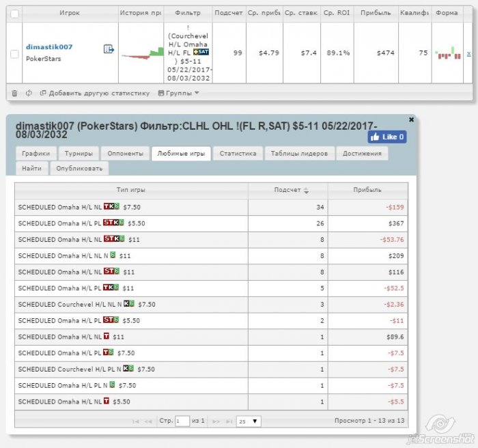This screenshot has height=448, width=478.
Task: Click the refresh icon beside the trash
Action: click(28, 93)
